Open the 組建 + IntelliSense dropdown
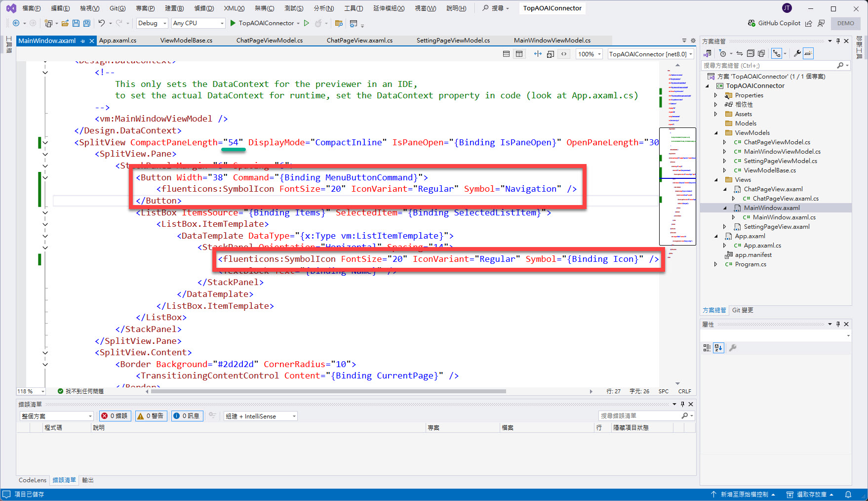This screenshot has height=501, width=868. pyautogui.click(x=261, y=416)
